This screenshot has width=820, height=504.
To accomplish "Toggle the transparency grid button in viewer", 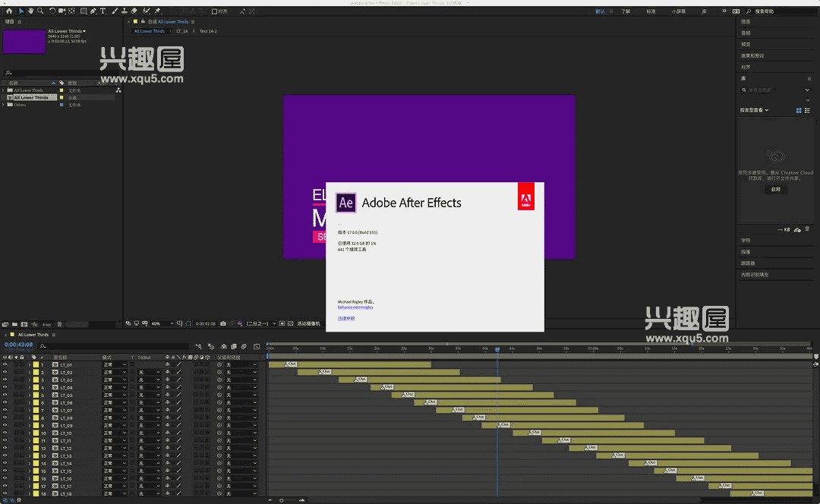I will (290, 323).
